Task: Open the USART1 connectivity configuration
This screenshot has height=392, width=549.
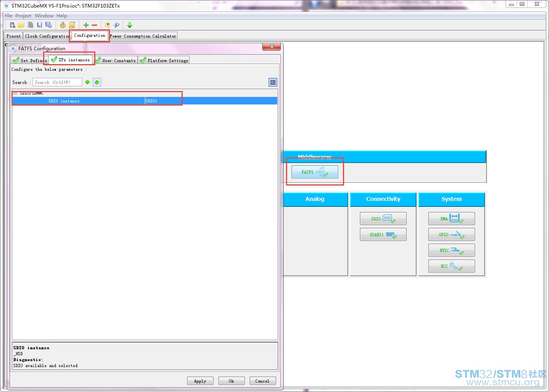Action: pos(383,235)
